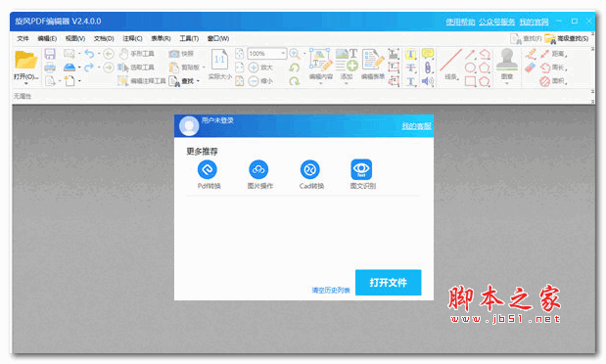This screenshot has width=606, height=364.
Task: Click the printer icon in toolbar
Action: coord(50,68)
